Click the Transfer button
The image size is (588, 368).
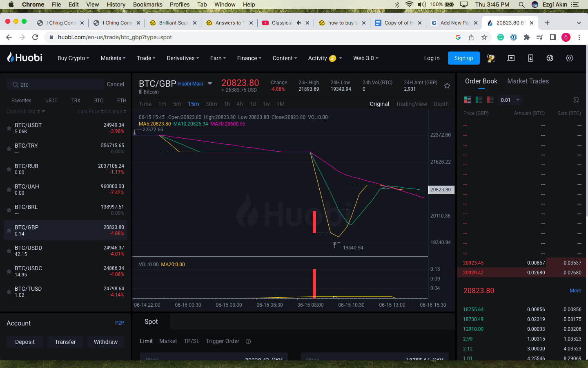tap(65, 342)
